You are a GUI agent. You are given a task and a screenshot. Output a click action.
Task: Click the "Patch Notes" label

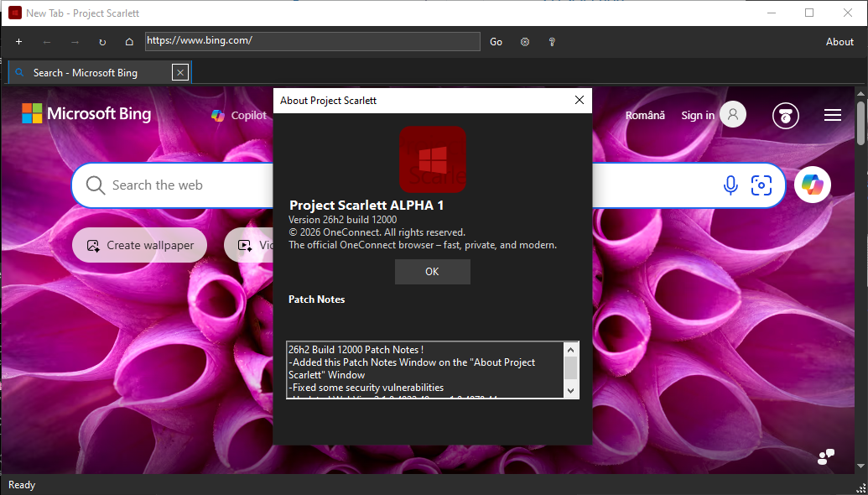coord(317,300)
